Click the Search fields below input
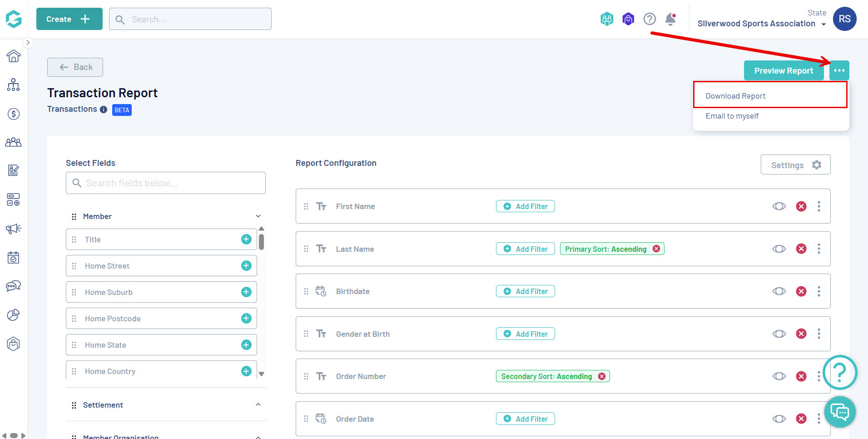The image size is (868, 439). 166,183
